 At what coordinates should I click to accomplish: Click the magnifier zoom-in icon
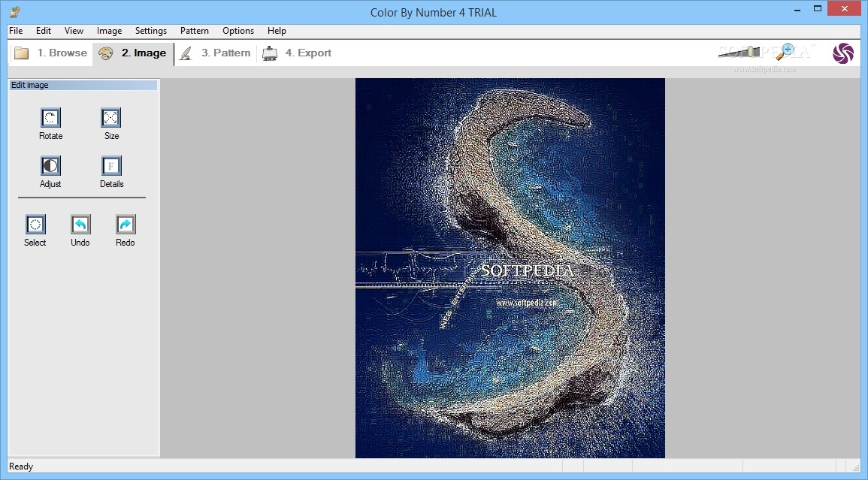point(785,52)
